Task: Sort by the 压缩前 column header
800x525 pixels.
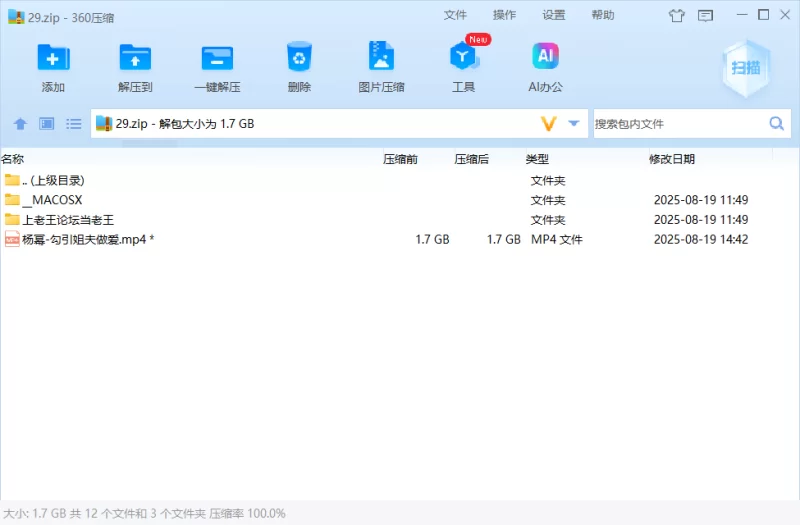Action: coord(401,159)
